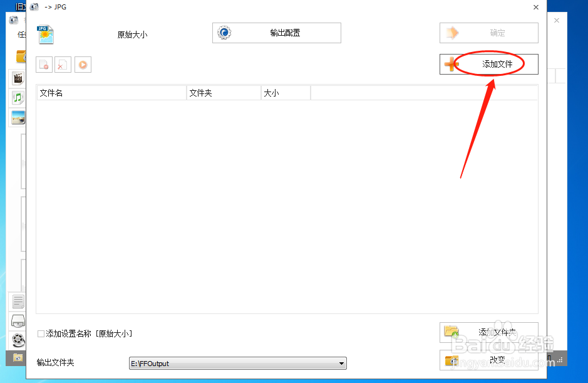The width and height of the screenshot is (588, 383).
Task: Click the remove file icon in toolbar
Action: click(44, 65)
